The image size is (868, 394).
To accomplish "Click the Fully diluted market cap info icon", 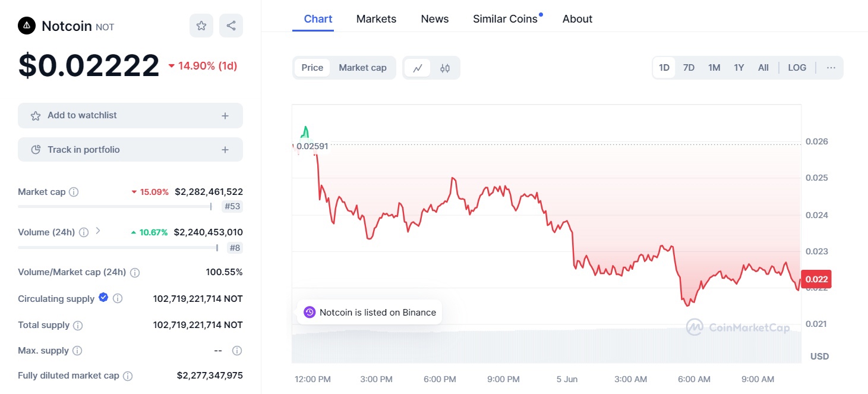I will click(x=128, y=376).
